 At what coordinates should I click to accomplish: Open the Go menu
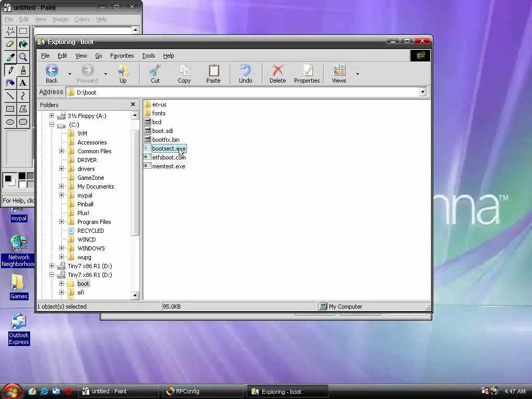point(98,56)
